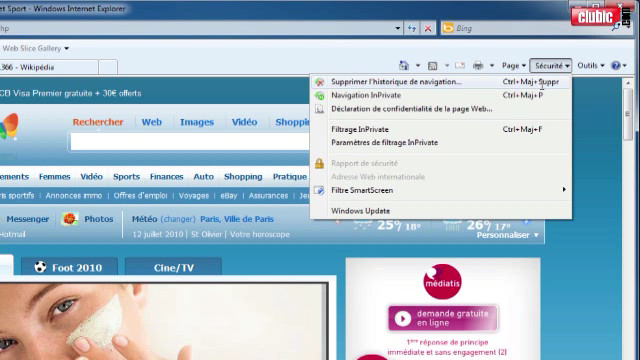Screen dimensions: 640x360
Task: Select the Web search tab
Action: 151,122
